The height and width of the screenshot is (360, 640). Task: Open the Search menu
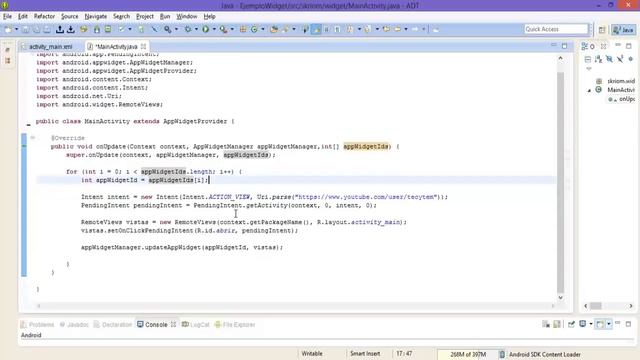pos(121,16)
